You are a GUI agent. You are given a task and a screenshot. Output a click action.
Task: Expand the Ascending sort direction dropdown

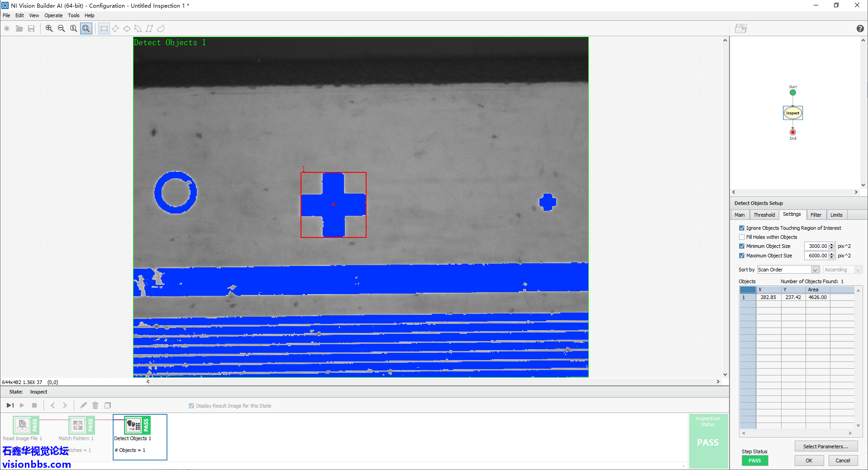click(x=858, y=270)
